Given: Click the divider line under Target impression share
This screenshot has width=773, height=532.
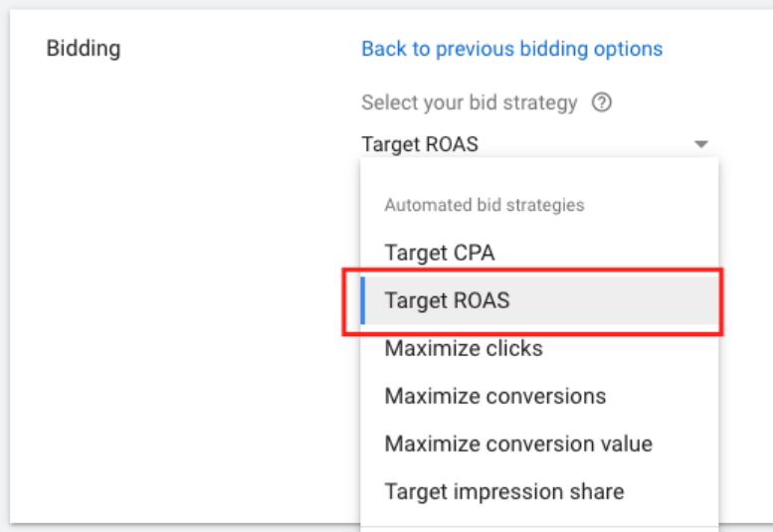Looking at the screenshot, I should [537, 525].
